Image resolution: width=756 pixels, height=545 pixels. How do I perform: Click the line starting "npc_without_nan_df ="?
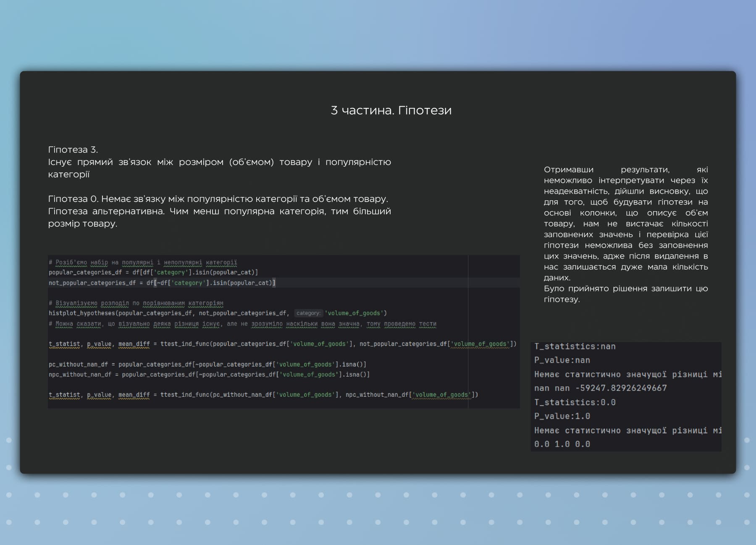click(x=209, y=375)
